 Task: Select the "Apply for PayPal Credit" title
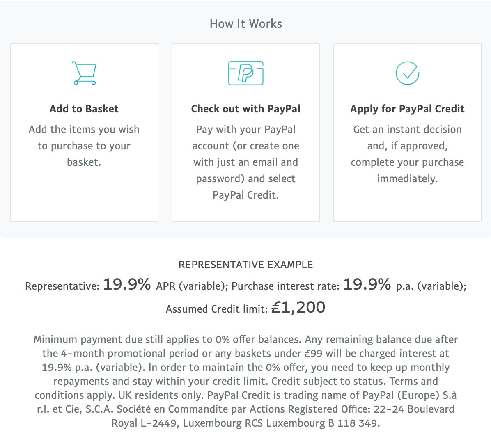[407, 109]
